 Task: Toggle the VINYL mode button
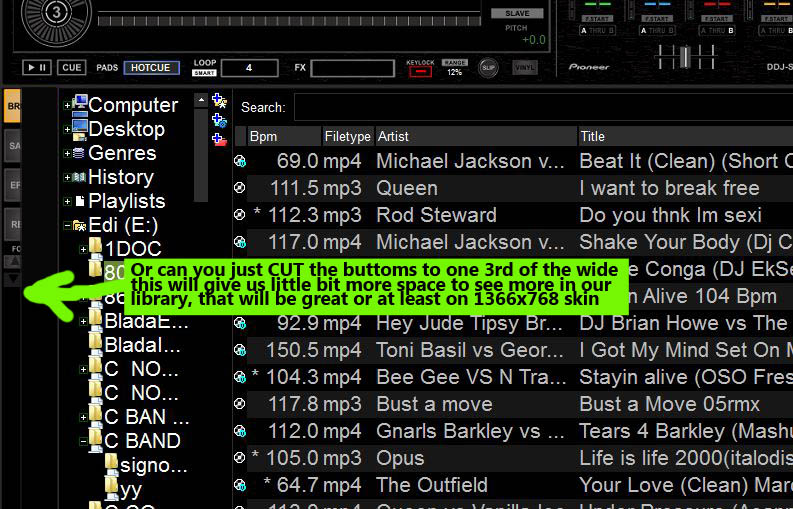(x=524, y=67)
